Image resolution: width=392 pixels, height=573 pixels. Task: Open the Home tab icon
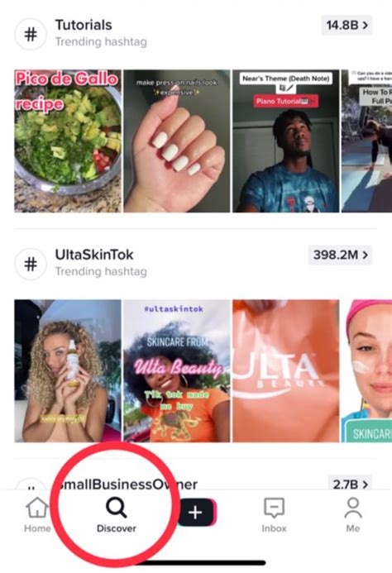(37, 508)
